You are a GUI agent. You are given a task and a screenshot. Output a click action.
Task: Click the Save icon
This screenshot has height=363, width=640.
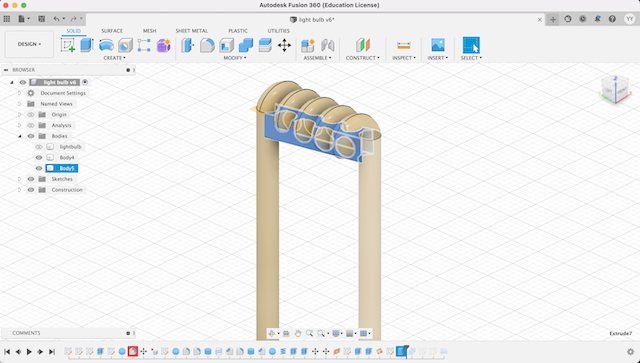(x=42, y=19)
